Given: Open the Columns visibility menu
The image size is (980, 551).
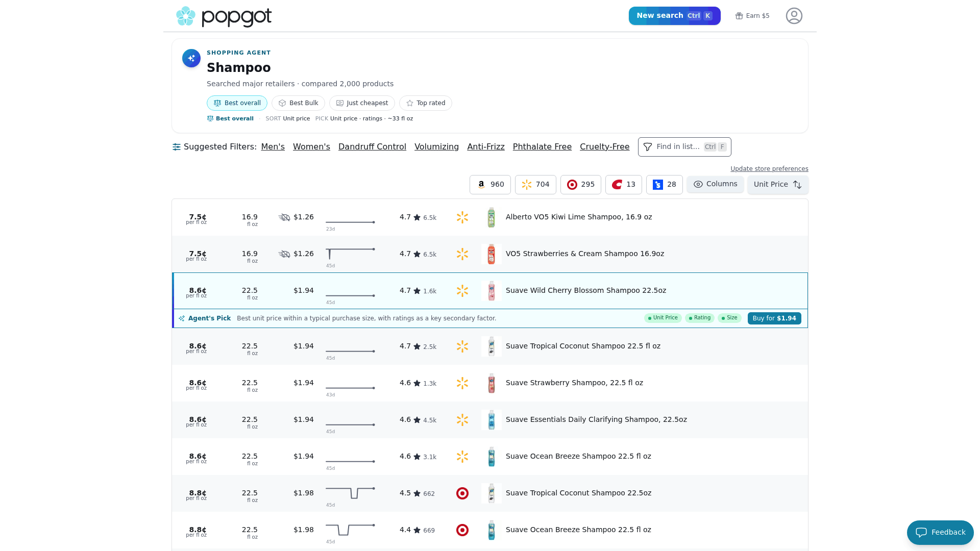Looking at the screenshot, I should pos(715,184).
